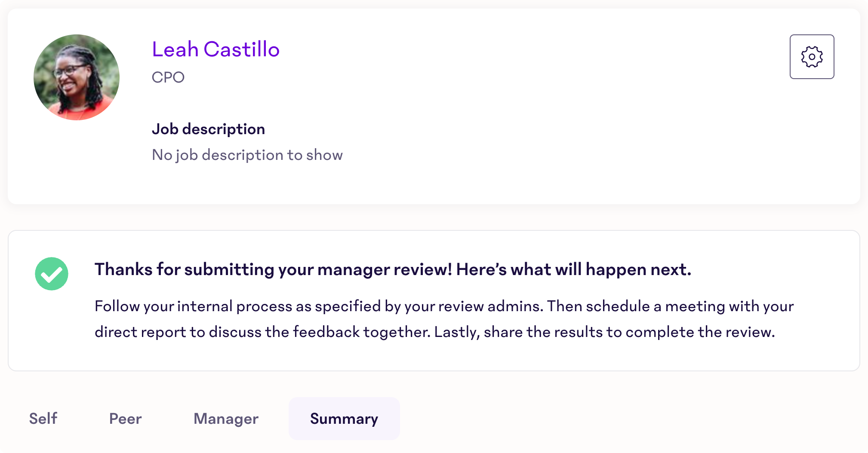Open the Manager tab

pyautogui.click(x=226, y=419)
